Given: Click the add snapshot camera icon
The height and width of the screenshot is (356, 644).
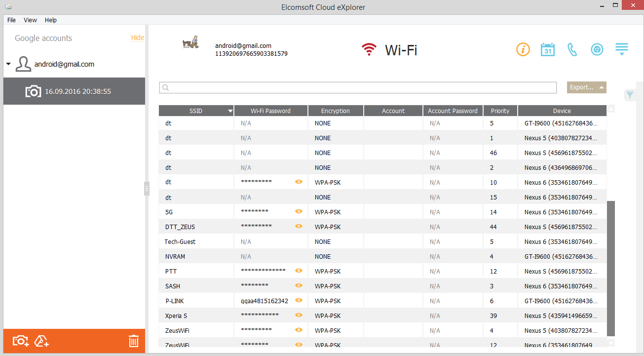Looking at the screenshot, I should pyautogui.click(x=21, y=341).
